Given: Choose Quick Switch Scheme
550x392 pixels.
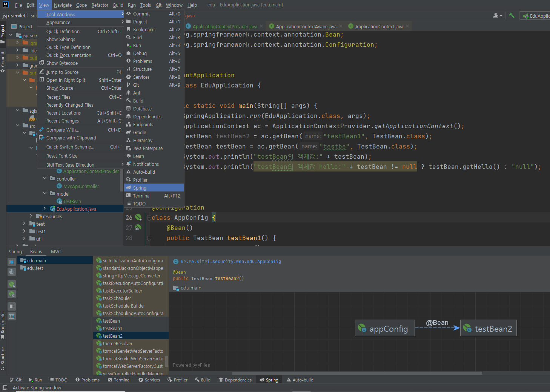Looking at the screenshot, I should point(80,147).
